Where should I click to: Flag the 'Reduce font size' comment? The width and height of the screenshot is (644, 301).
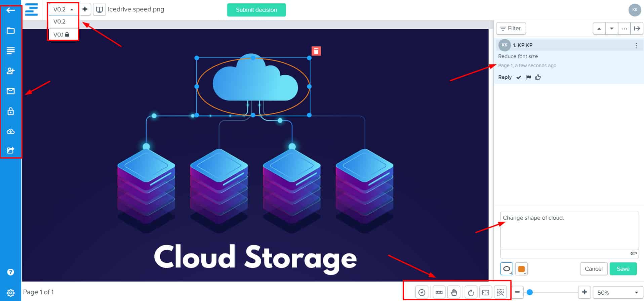(528, 77)
